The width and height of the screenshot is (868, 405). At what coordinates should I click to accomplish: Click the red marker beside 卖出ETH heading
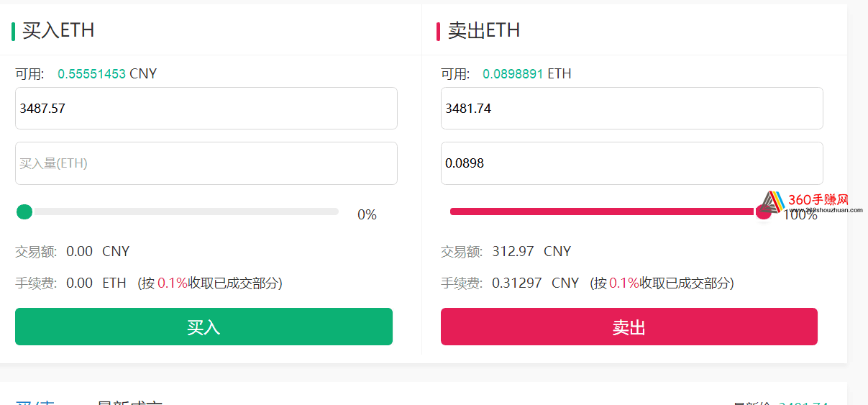coord(438,31)
